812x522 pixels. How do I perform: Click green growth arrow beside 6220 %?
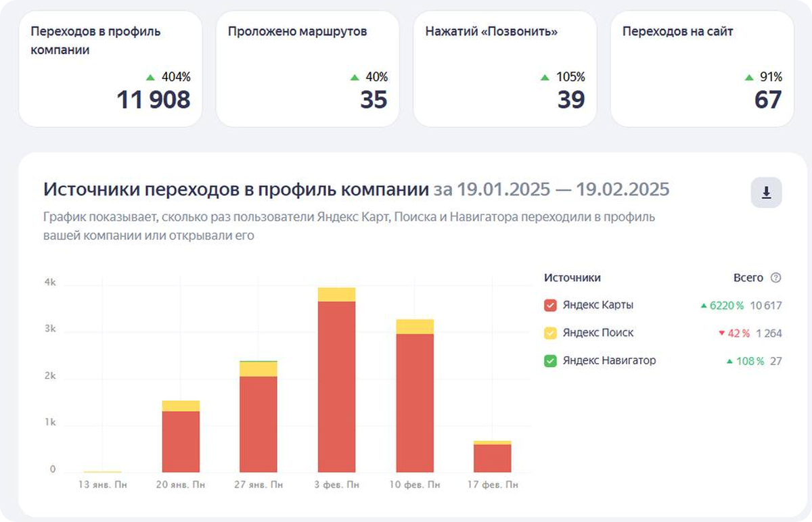(x=704, y=306)
